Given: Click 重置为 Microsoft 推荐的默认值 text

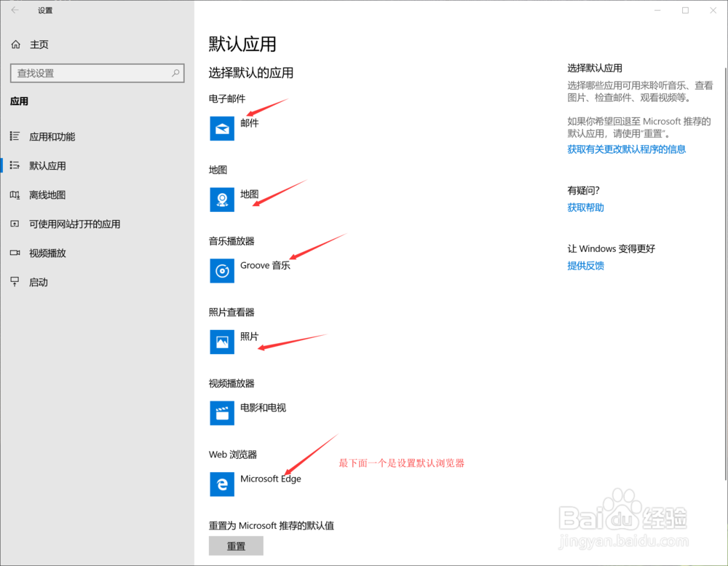Looking at the screenshot, I should point(271,526).
